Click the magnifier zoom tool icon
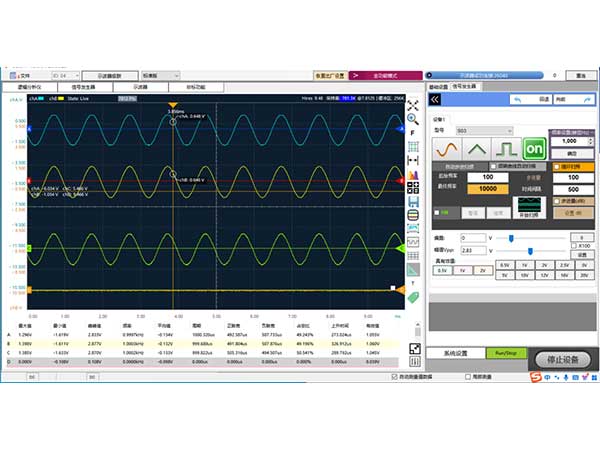The image size is (600, 450). pyautogui.click(x=412, y=119)
